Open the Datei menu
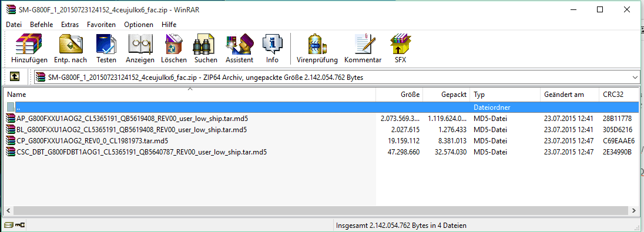Viewport: 644px width, 232px height. pos(14,25)
